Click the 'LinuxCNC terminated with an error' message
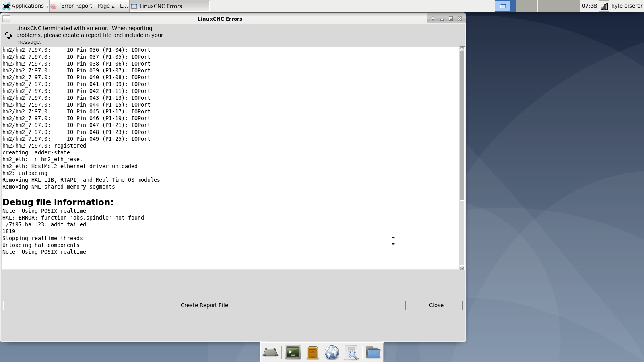Image resolution: width=644 pixels, height=362 pixels. 90,35
